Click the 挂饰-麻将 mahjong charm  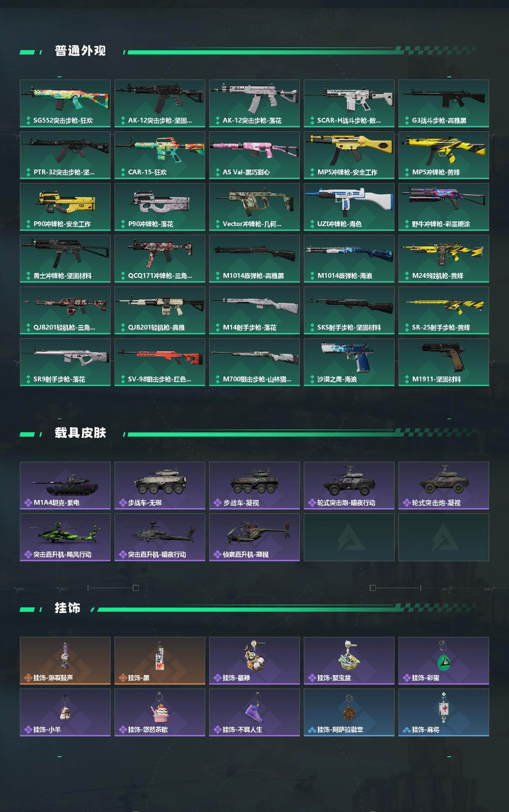point(444,712)
